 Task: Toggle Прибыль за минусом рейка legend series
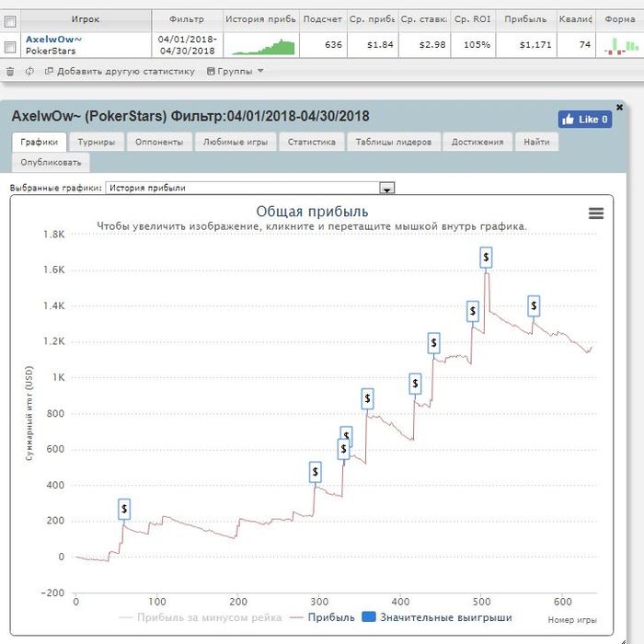[x=200, y=617]
